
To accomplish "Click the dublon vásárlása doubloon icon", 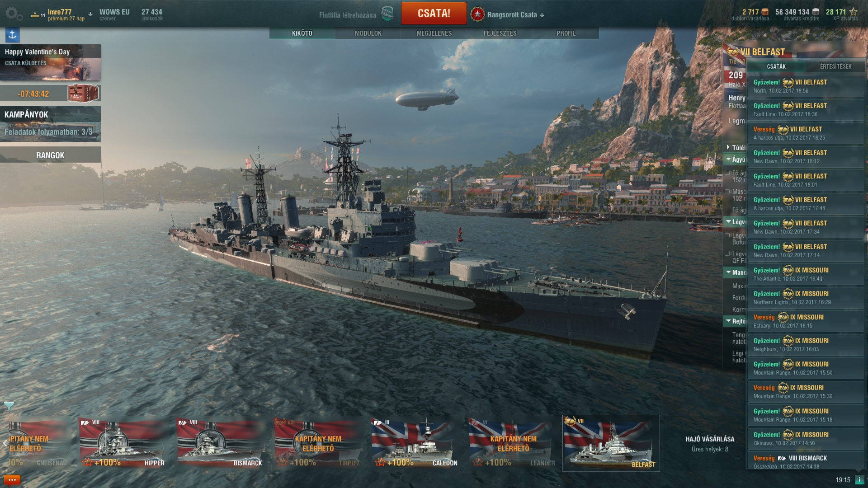I will click(765, 12).
